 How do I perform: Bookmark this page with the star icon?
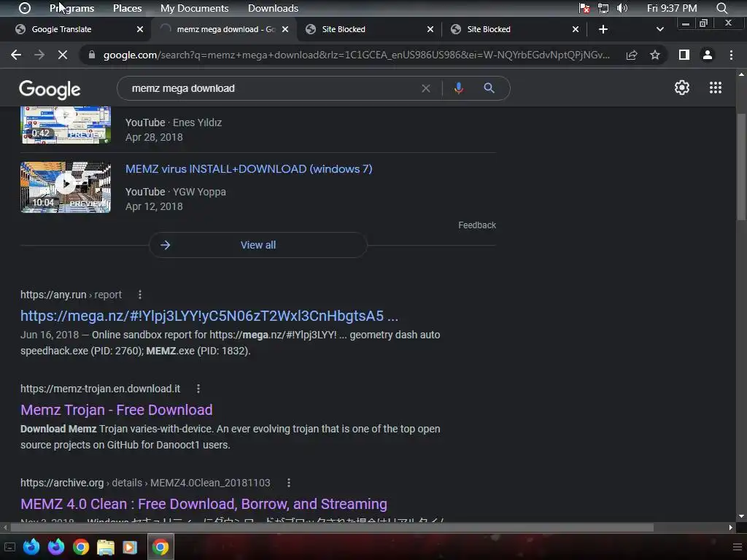coord(655,55)
